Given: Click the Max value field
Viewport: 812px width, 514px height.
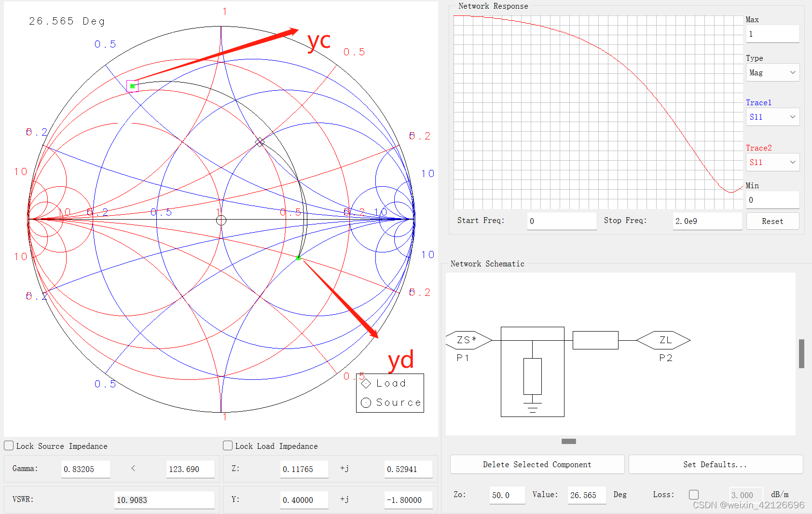Looking at the screenshot, I should 773,34.
